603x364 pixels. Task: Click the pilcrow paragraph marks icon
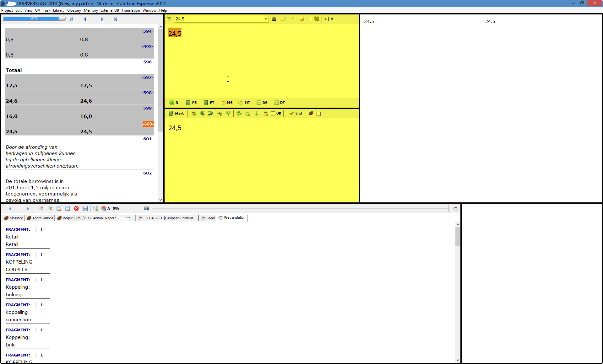(293, 19)
